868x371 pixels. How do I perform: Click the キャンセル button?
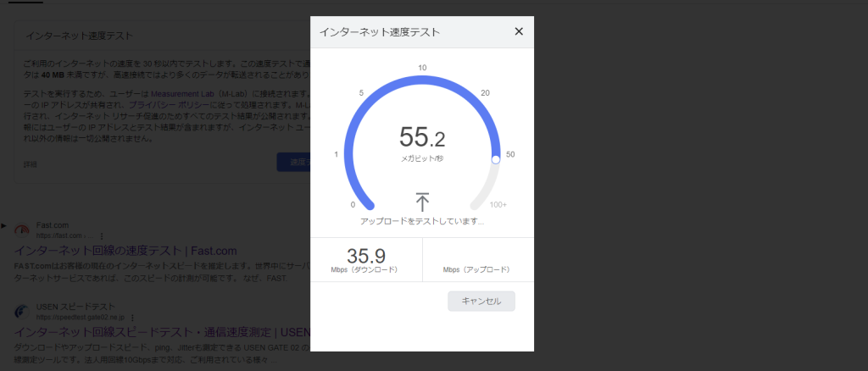[481, 302]
